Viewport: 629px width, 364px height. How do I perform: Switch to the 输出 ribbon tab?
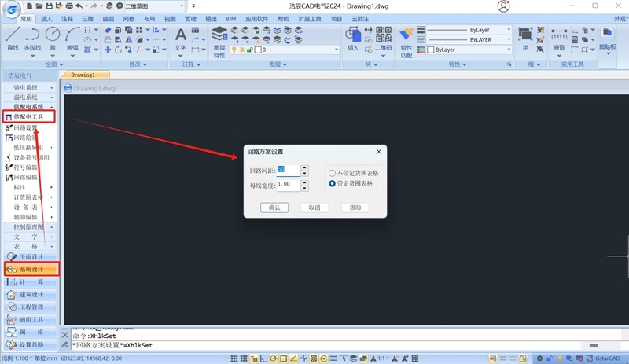click(x=211, y=19)
